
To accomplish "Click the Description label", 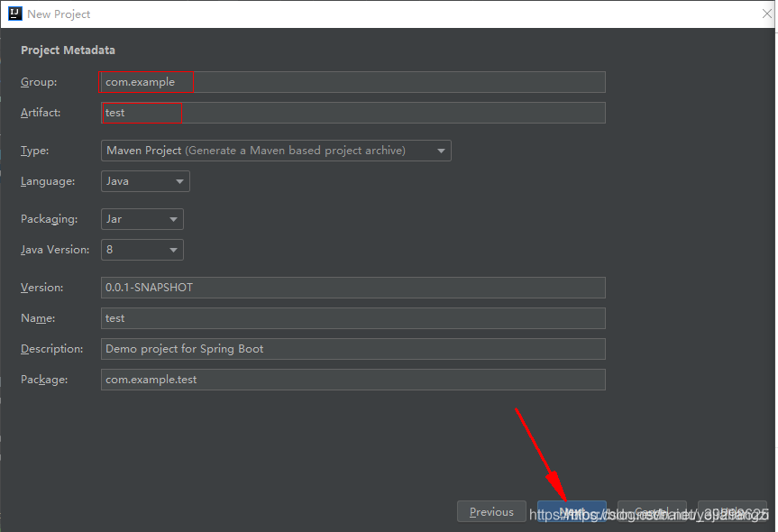I will [52, 349].
